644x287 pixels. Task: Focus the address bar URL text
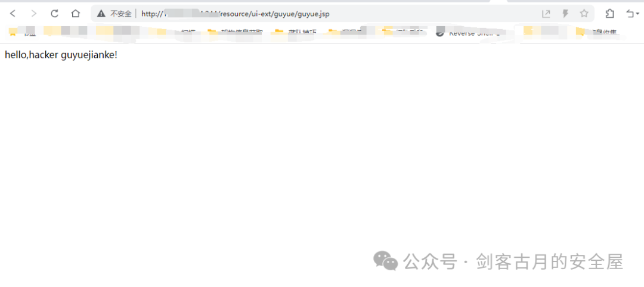(x=235, y=14)
